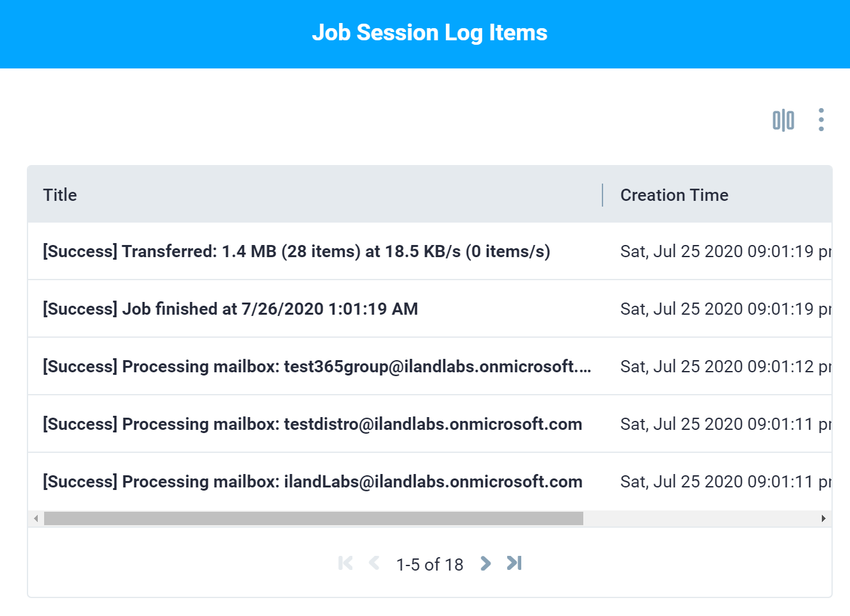Click the horizontal scrollbar thumb
The width and height of the screenshot is (850, 616).
[x=313, y=518]
